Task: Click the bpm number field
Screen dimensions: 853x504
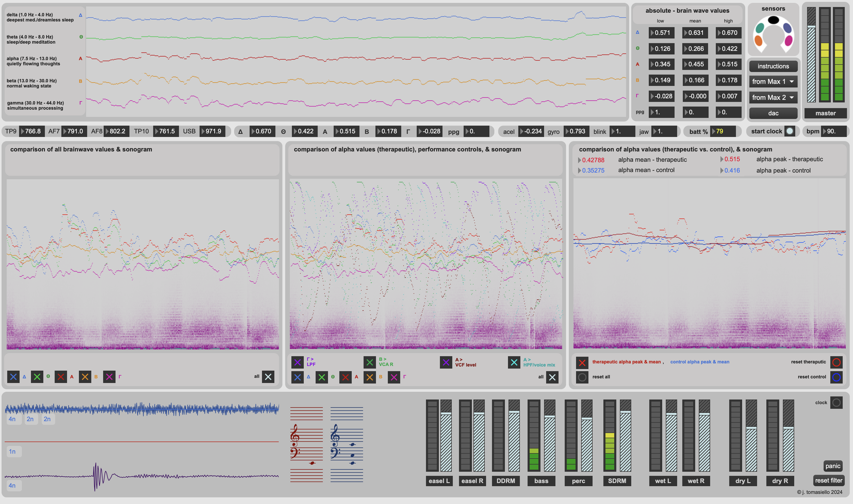Action: coord(834,131)
